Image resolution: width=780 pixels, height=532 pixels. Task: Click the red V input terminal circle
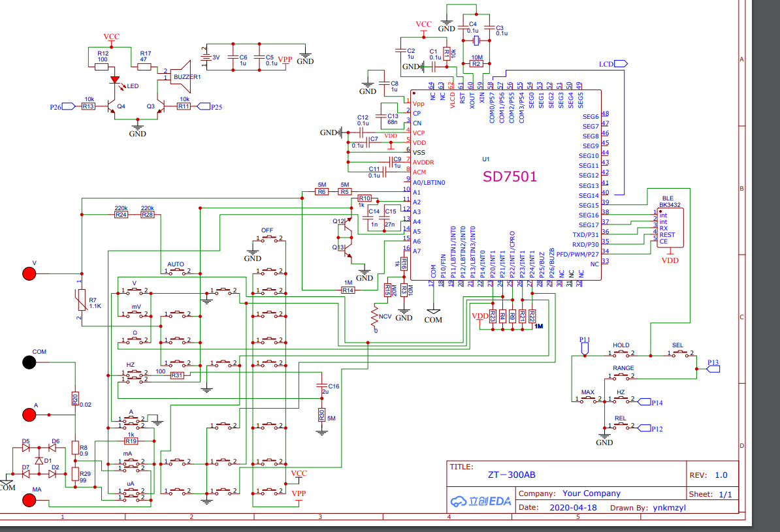coord(29,274)
